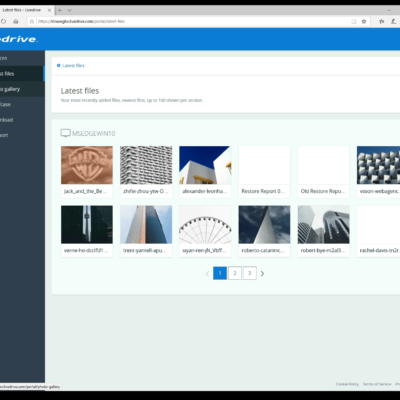Open the jack_and_the_Be thumbnail
This screenshot has height=400, width=400.
87,165
